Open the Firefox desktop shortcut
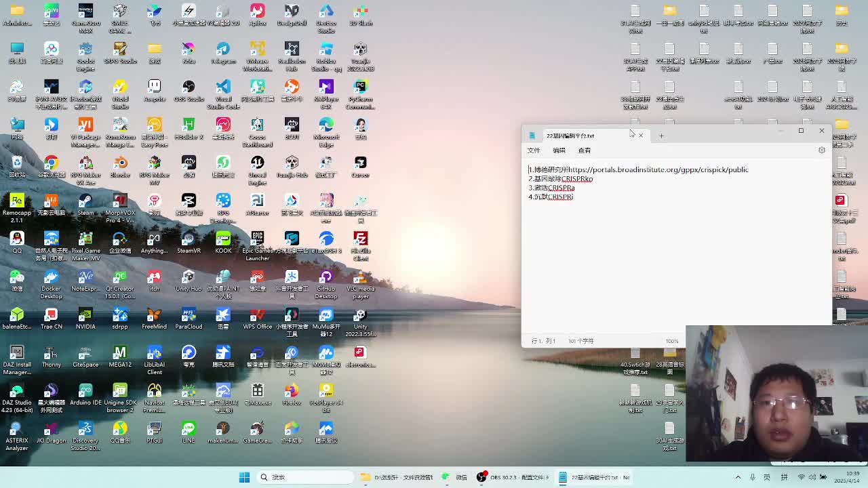This screenshot has height=488, width=868. click(x=292, y=394)
